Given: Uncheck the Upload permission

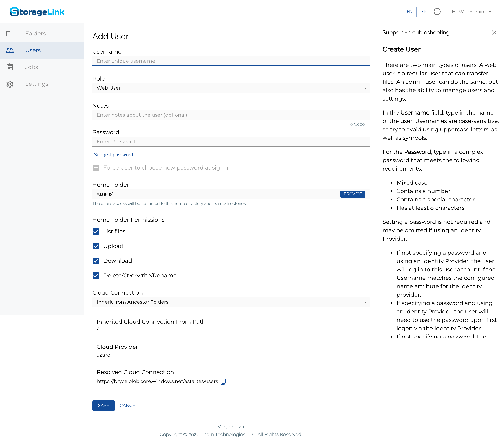Looking at the screenshot, I should [96, 246].
